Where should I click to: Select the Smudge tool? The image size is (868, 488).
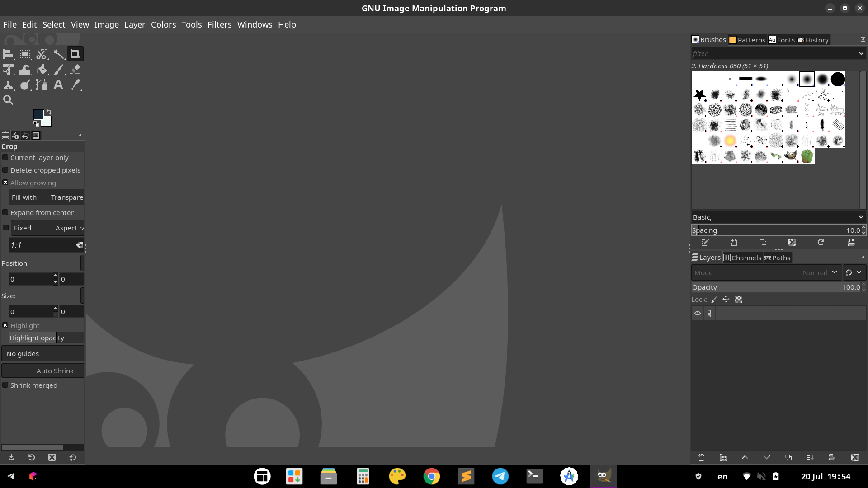pos(25,85)
